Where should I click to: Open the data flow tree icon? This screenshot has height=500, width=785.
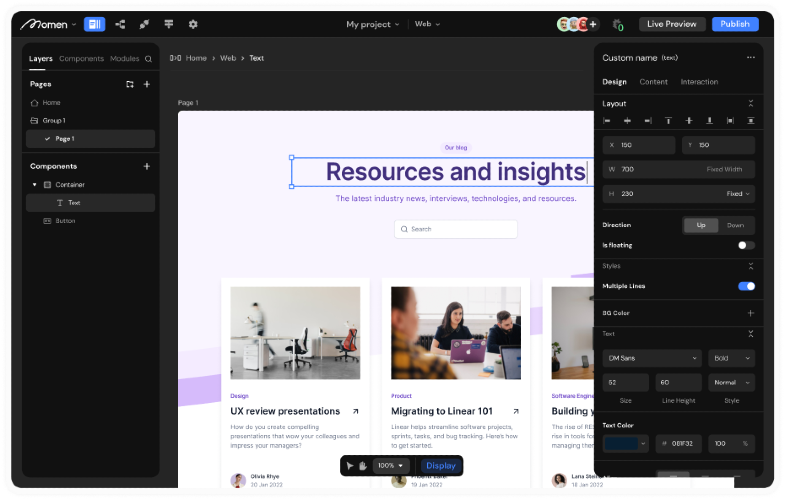pos(120,24)
